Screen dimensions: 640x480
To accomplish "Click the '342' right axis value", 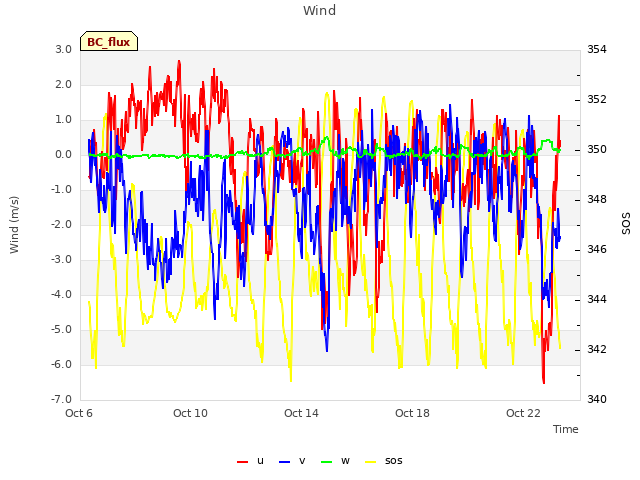I will pyautogui.click(x=597, y=349).
